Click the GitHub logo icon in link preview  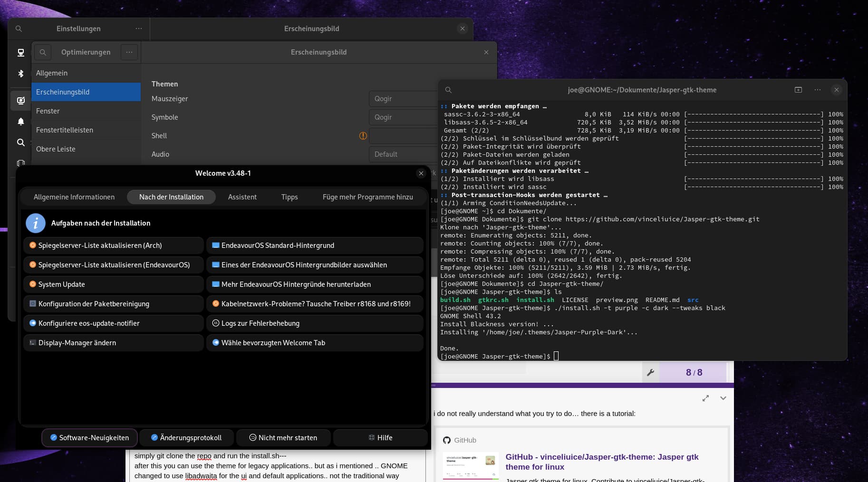tap(446, 440)
